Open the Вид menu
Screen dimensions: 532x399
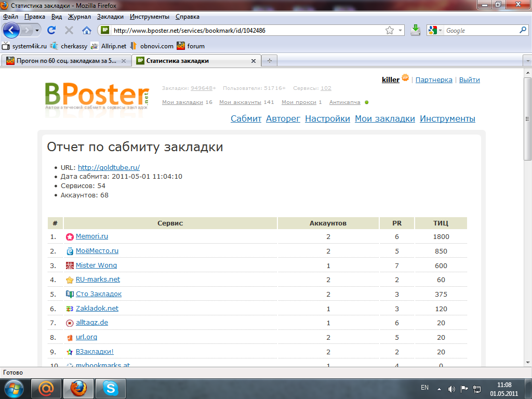point(57,17)
